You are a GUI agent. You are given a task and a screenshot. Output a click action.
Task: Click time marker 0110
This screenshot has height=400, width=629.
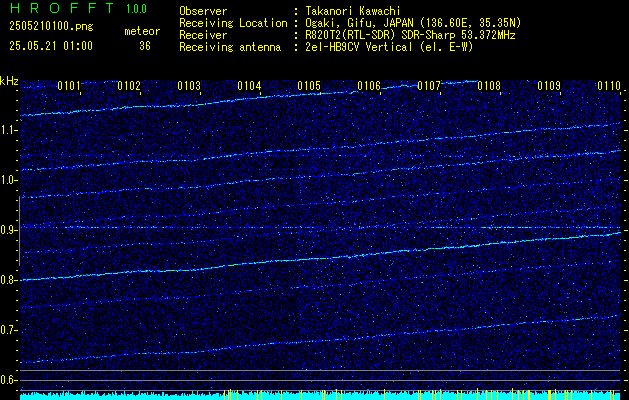click(x=609, y=85)
